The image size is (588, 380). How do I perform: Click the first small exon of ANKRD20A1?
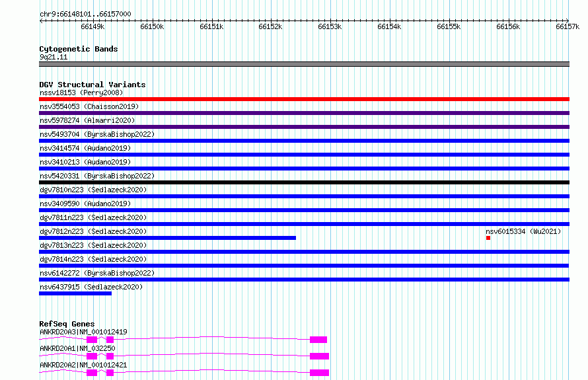click(x=92, y=356)
